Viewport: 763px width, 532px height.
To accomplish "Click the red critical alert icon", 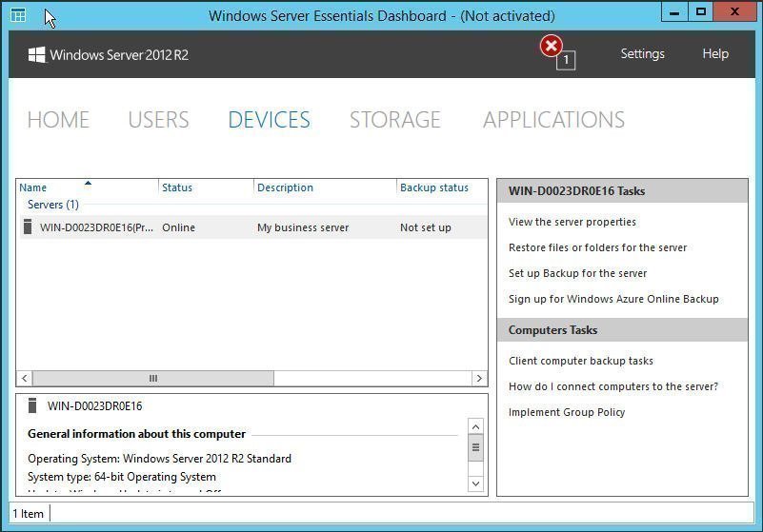I will tap(551, 47).
